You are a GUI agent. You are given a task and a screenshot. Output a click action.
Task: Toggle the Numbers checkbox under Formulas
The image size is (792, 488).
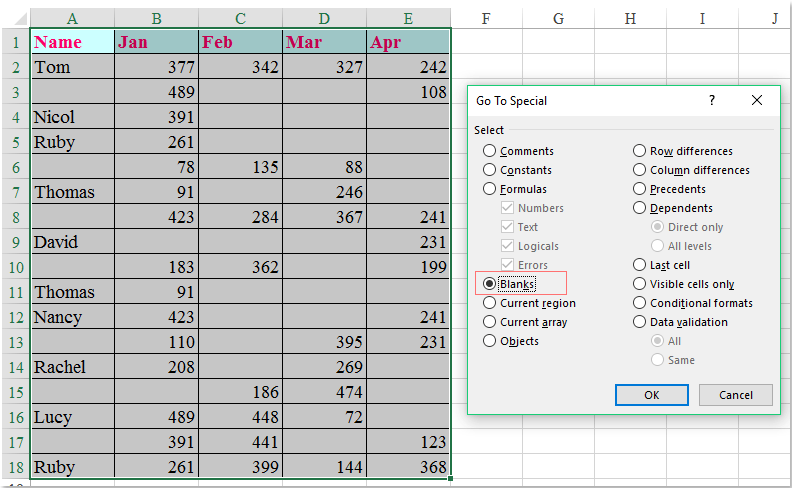coord(508,208)
